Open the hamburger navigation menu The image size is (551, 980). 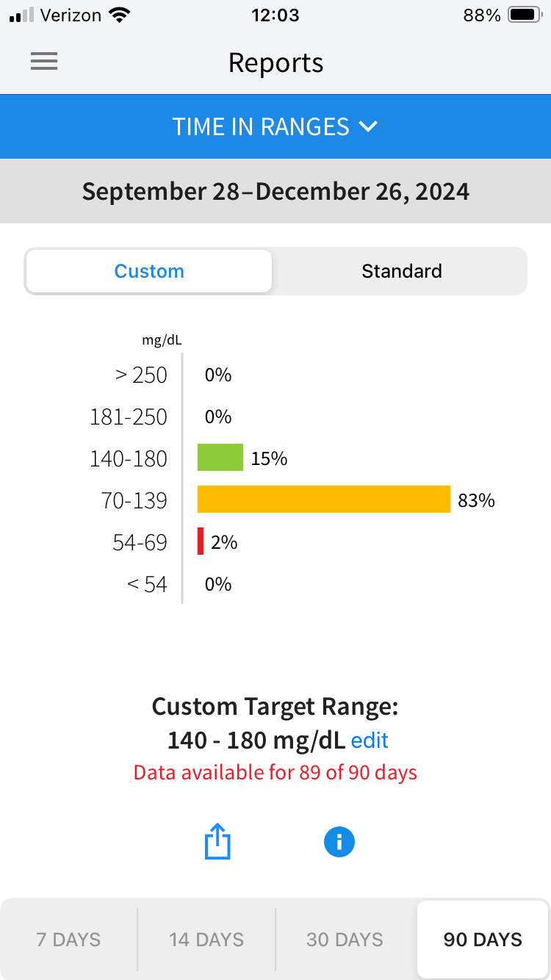(x=44, y=62)
